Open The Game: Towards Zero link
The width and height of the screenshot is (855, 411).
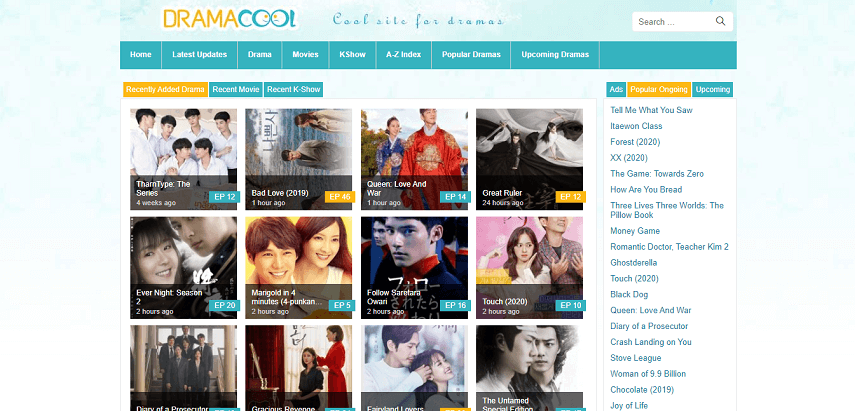click(x=657, y=174)
